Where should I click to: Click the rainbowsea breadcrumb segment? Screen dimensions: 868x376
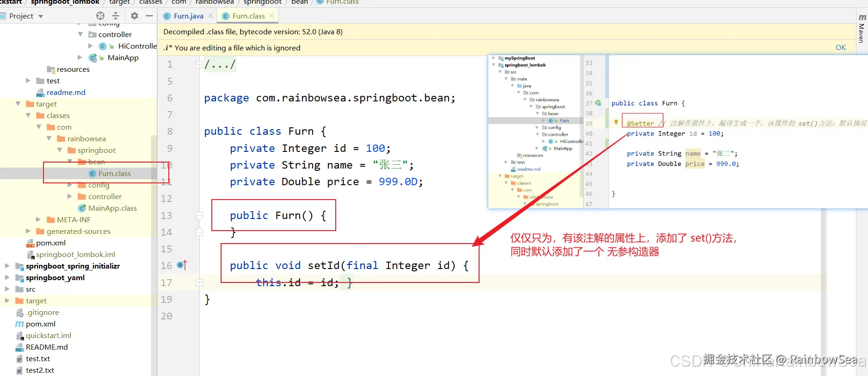pos(215,2)
